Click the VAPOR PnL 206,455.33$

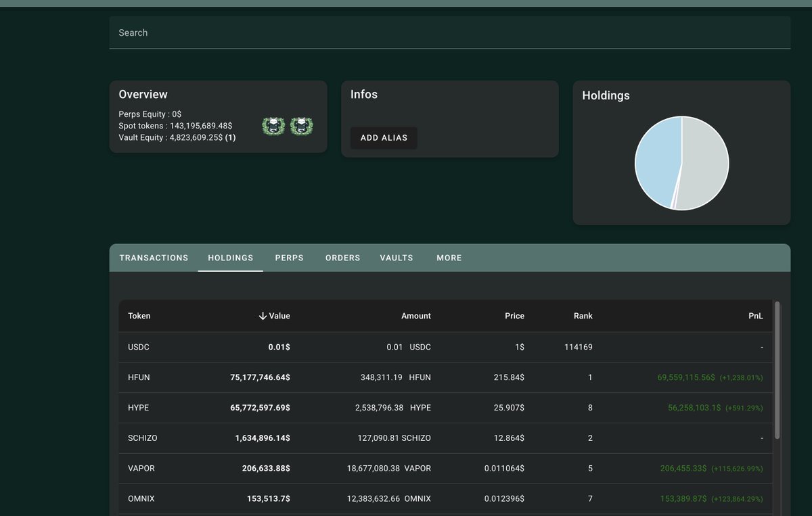pyautogui.click(x=683, y=468)
